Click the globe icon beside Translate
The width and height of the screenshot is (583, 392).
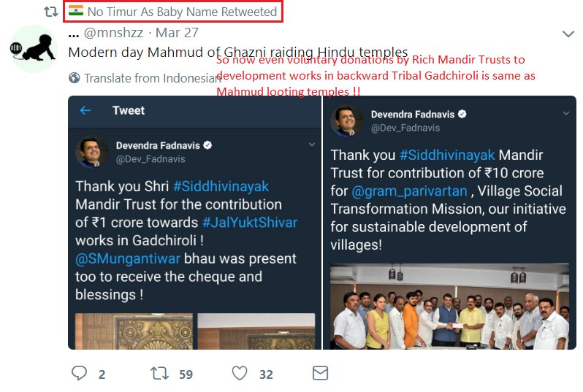pyautogui.click(x=75, y=77)
